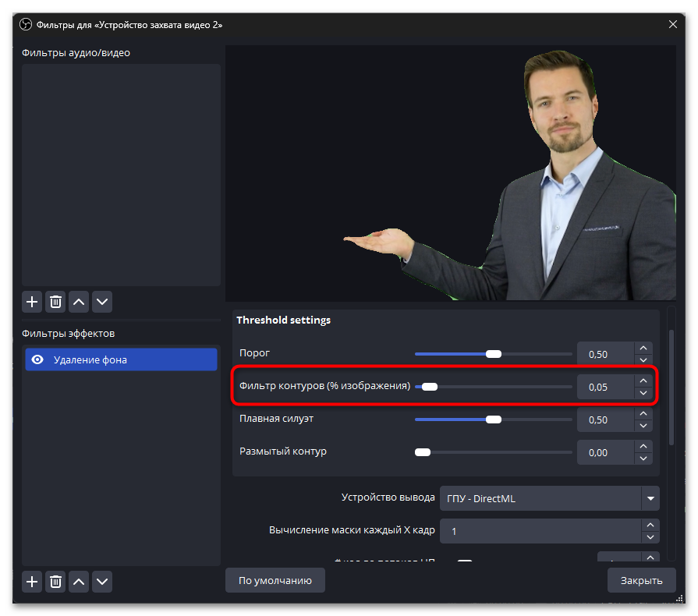Move effect filter up arrow

[x=79, y=582]
